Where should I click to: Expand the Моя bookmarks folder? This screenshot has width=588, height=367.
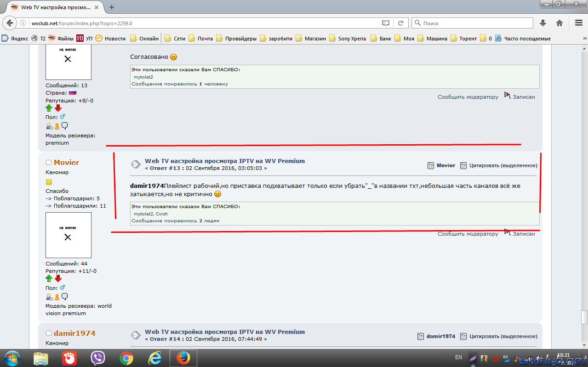point(404,39)
